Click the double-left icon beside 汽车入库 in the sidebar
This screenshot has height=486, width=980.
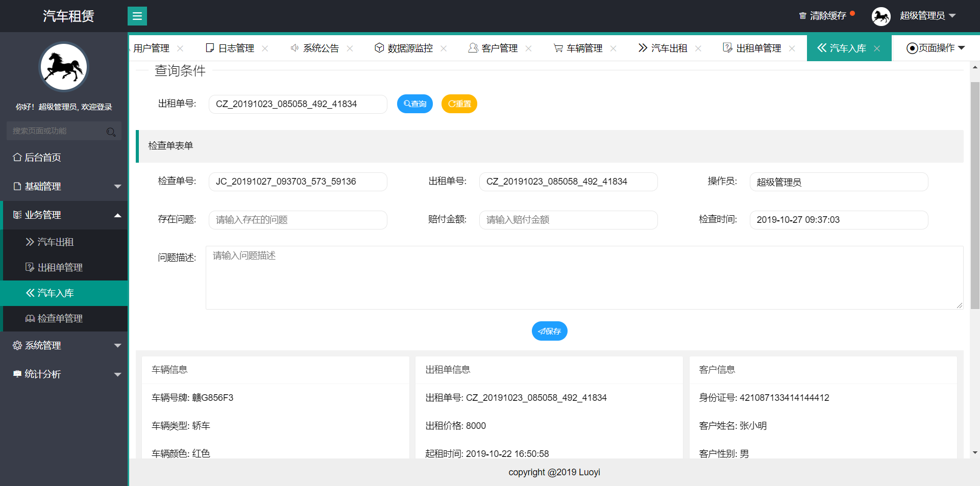coord(30,293)
